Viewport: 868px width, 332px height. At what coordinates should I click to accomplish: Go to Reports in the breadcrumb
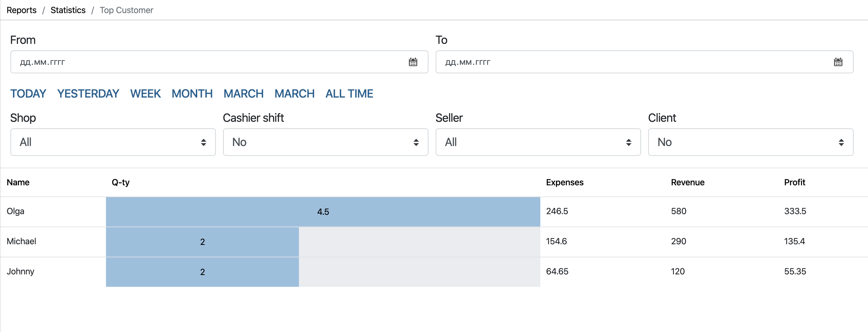22,10
